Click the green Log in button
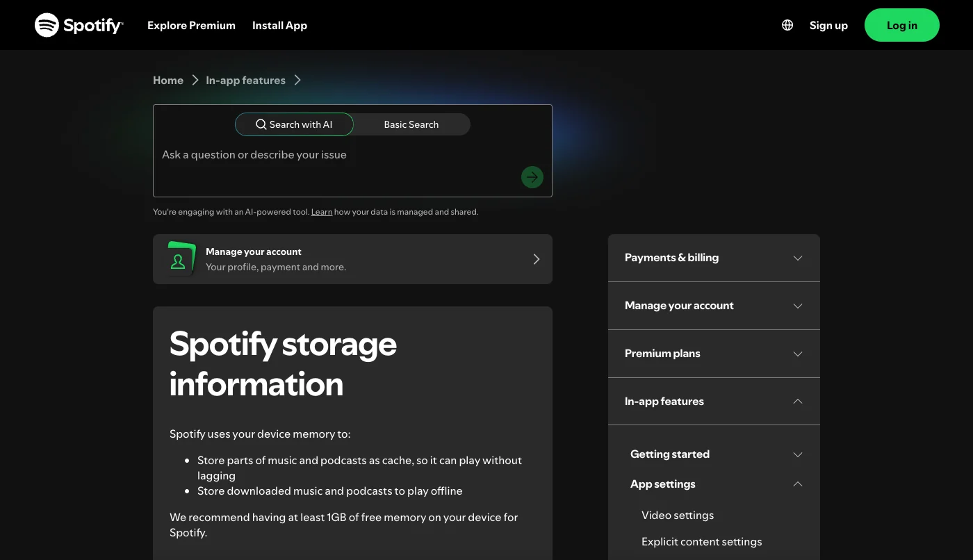The width and height of the screenshot is (973, 560). coord(902,25)
